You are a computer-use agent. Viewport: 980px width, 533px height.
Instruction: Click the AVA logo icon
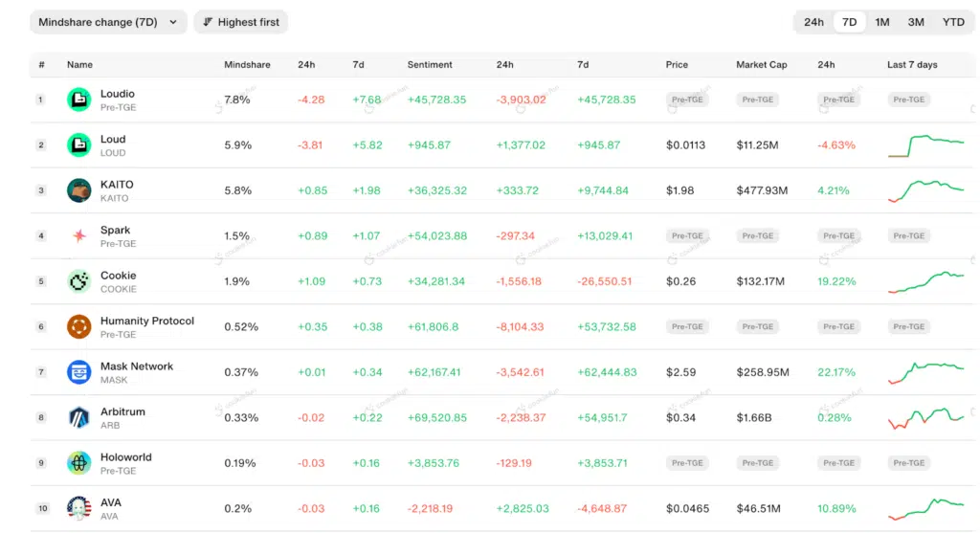78,509
